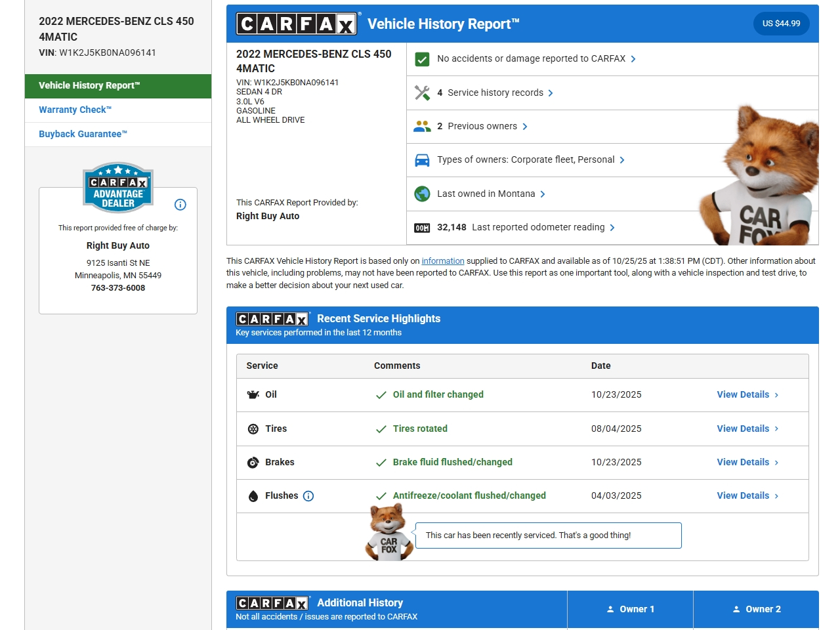Click the globe icon beside Last owned
This screenshot has width=840, height=630.
tap(422, 194)
